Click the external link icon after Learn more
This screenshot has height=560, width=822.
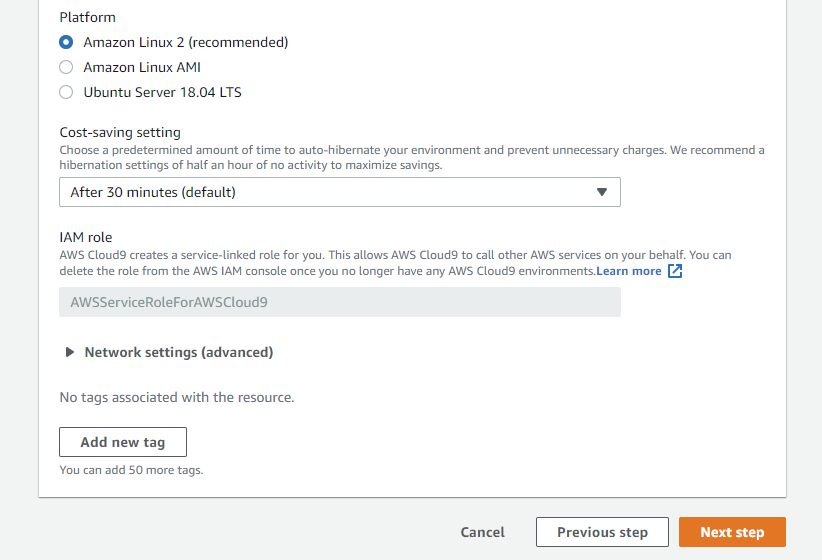point(675,271)
